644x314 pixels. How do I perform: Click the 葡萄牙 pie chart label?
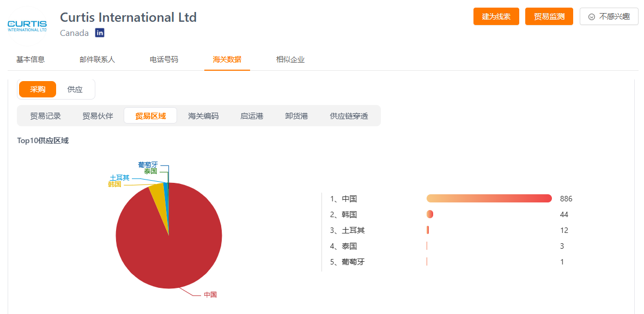pyautogui.click(x=148, y=164)
